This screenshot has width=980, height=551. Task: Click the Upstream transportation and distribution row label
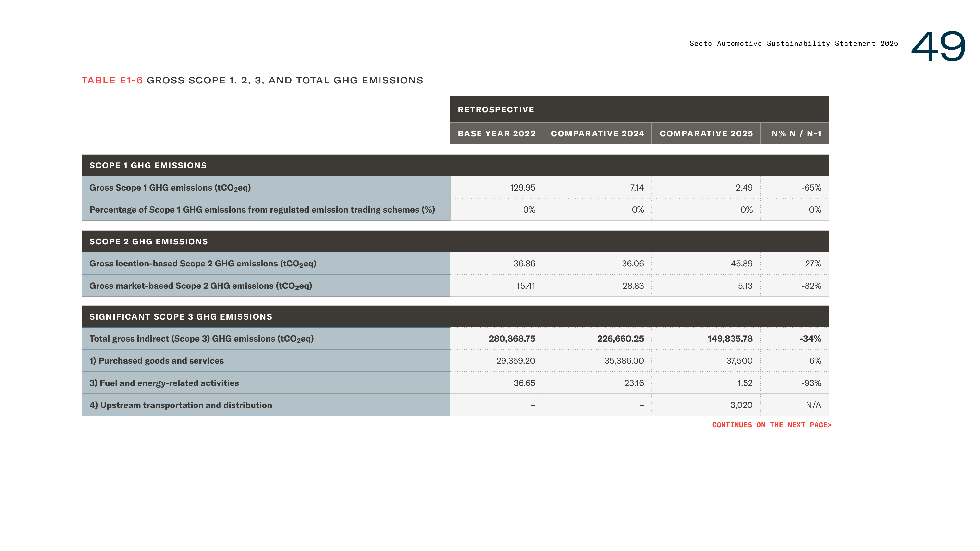tap(181, 405)
